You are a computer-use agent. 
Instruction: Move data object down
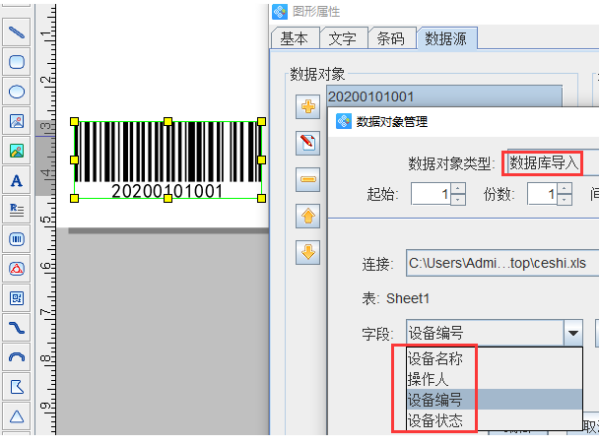click(308, 252)
